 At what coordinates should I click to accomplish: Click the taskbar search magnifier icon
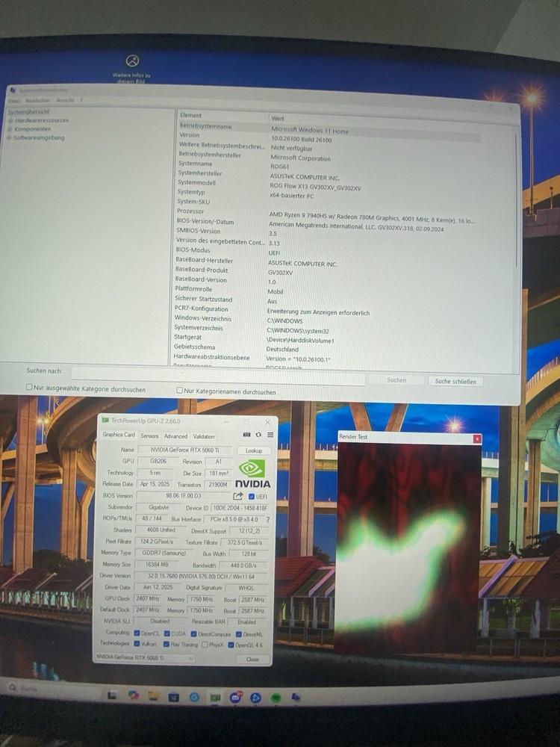tap(13, 688)
